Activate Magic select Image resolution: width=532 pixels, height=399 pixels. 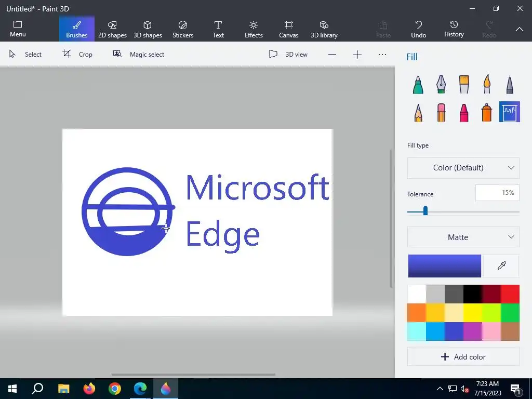coord(138,54)
